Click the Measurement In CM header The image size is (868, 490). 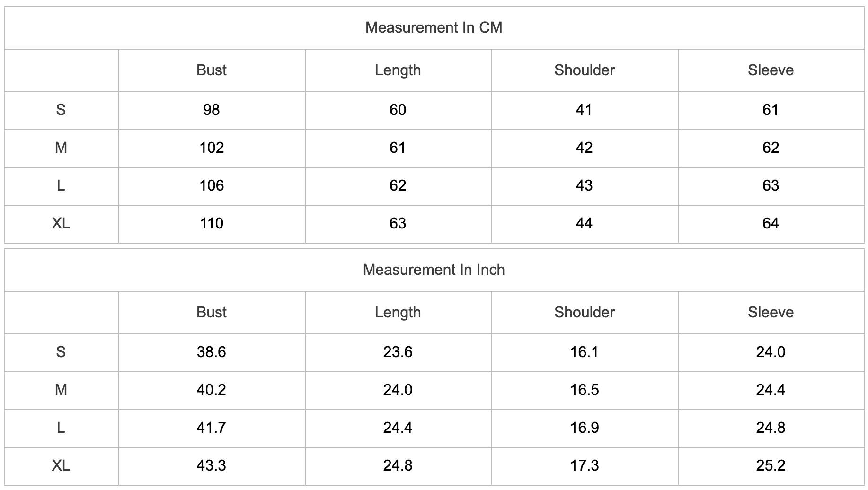click(434, 28)
